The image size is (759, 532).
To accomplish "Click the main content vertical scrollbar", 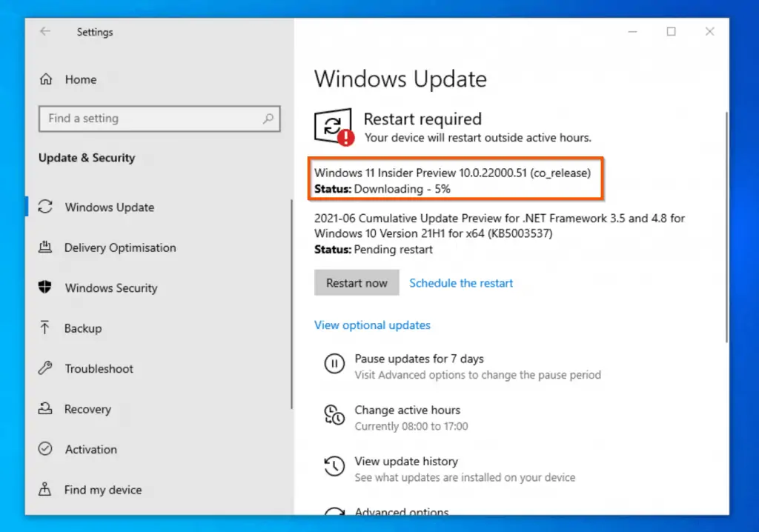I will pos(726,227).
